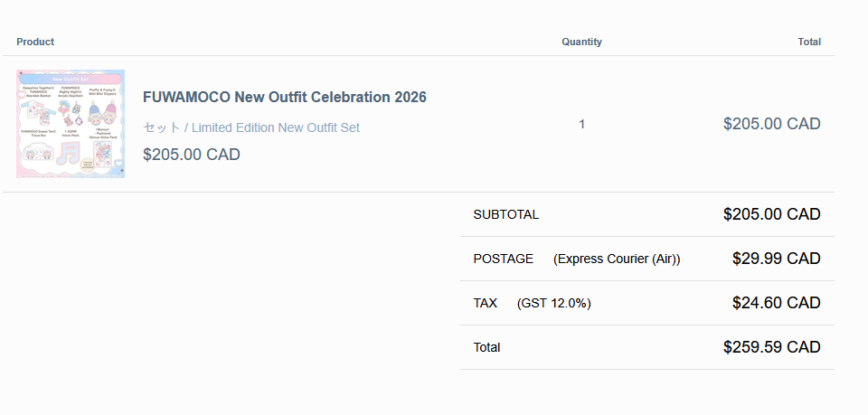The width and height of the screenshot is (868, 415).
Task: Click the SUBTOTAL label
Action: pyautogui.click(x=505, y=214)
